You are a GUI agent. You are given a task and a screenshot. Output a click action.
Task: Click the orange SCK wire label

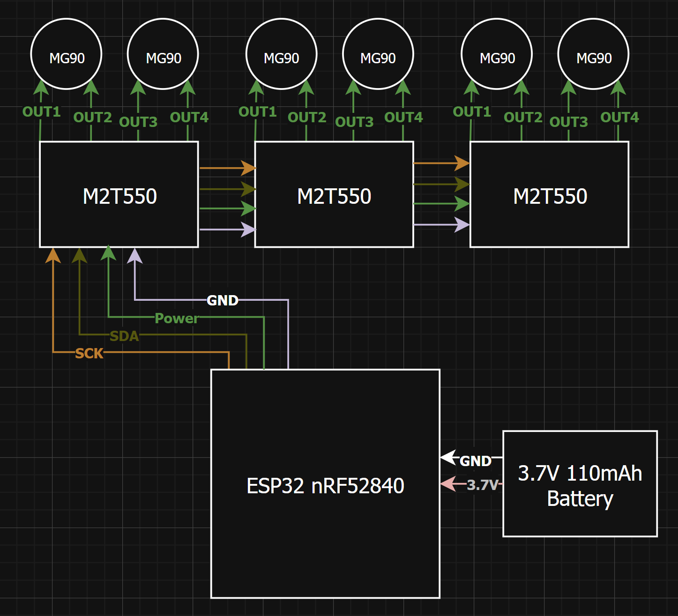(x=89, y=353)
